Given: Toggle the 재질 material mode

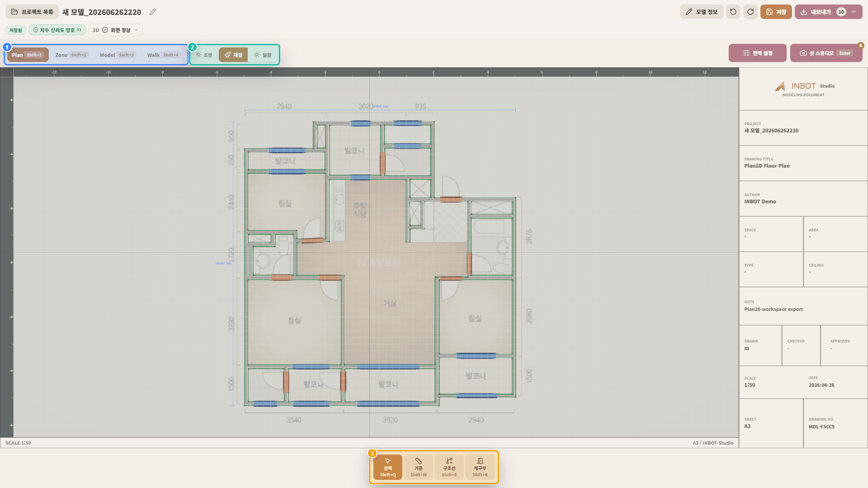Looking at the screenshot, I should click(233, 55).
